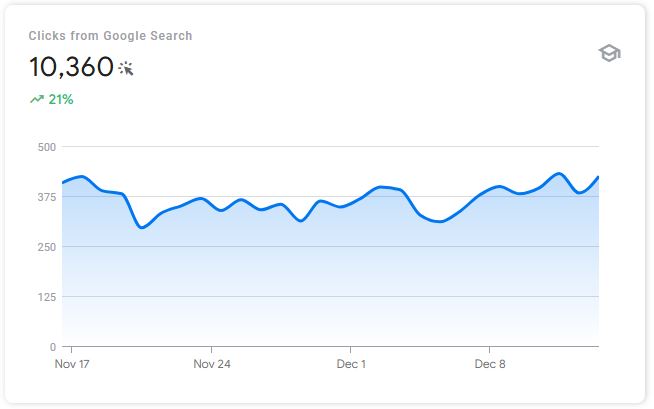Click the 0 y-axis label
654x409 pixels.
tap(51, 347)
